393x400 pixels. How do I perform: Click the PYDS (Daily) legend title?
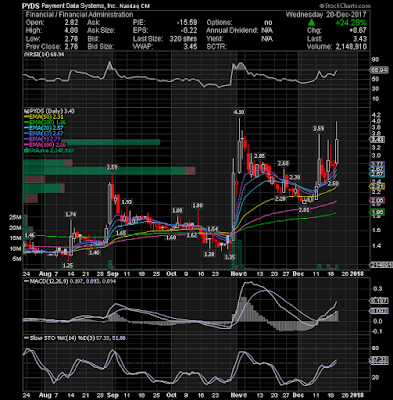[x=50, y=111]
